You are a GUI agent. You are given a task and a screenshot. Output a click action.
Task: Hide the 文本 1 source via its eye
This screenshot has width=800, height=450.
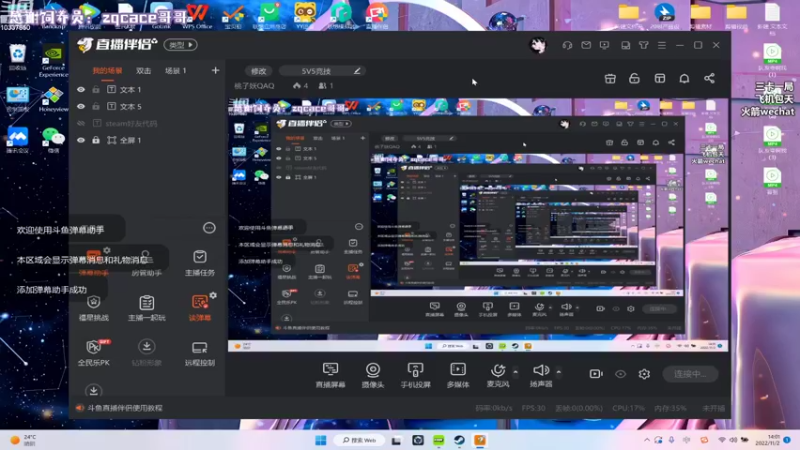81,89
